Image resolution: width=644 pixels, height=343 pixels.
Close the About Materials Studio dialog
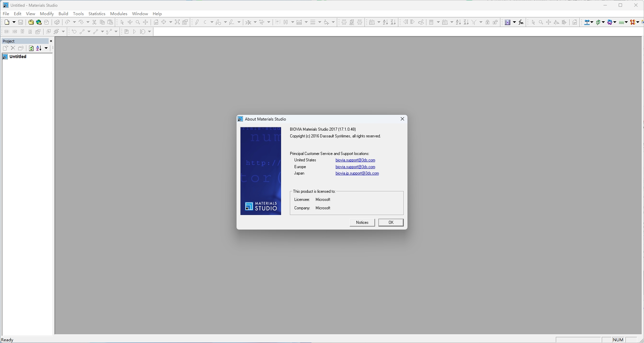pyautogui.click(x=402, y=119)
